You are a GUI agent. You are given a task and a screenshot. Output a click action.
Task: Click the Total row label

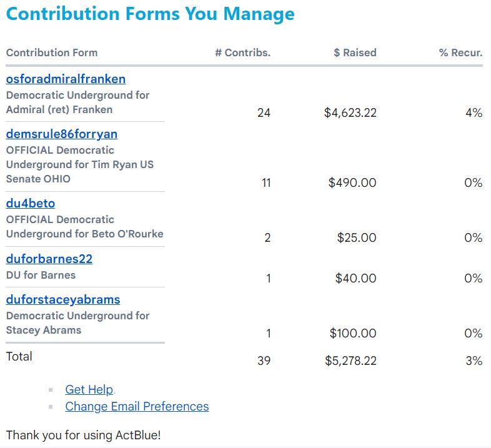pos(19,357)
